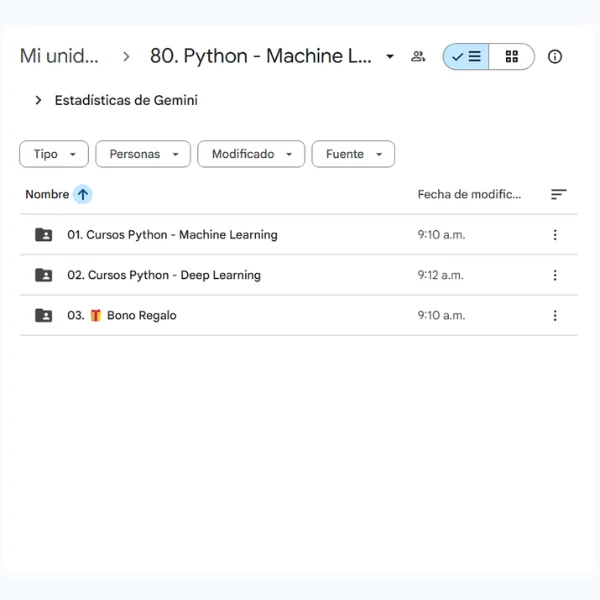Open the Personas filter dropdown
This screenshot has width=600, height=600.
pyautogui.click(x=143, y=154)
